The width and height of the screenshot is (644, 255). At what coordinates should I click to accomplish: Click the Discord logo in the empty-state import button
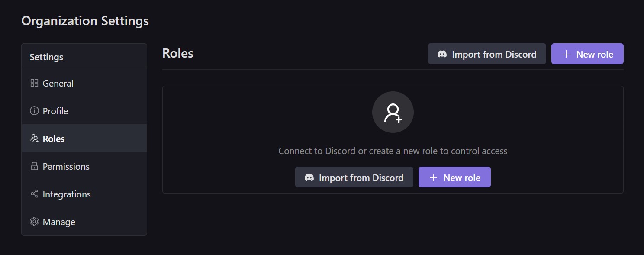[309, 178]
